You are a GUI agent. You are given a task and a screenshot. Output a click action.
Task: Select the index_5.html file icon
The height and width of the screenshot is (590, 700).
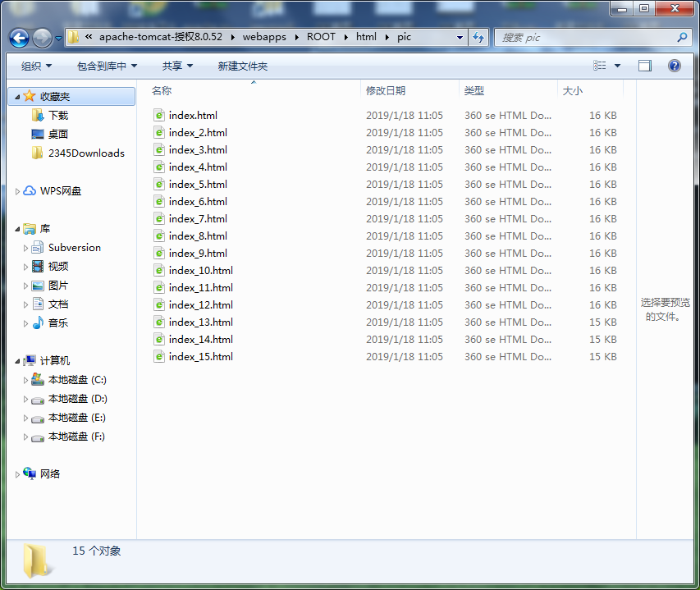(x=159, y=185)
